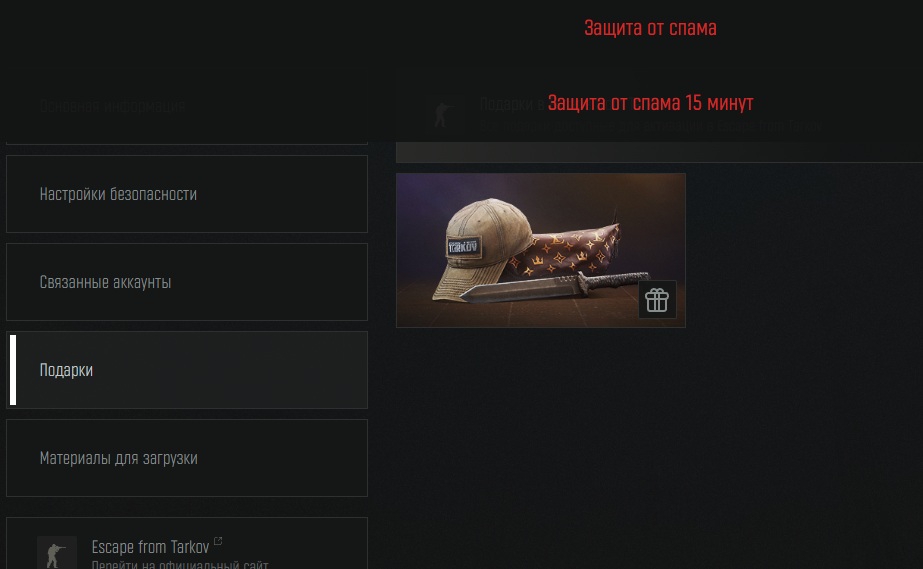Click the Защита от спама 15 минут message
Viewport: 923px width, 569px height.
(650, 103)
